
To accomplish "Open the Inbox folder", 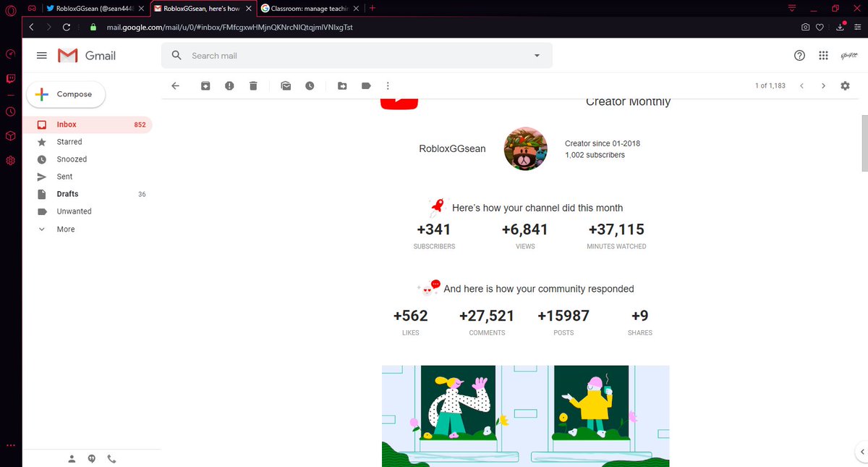I will [x=88, y=125].
